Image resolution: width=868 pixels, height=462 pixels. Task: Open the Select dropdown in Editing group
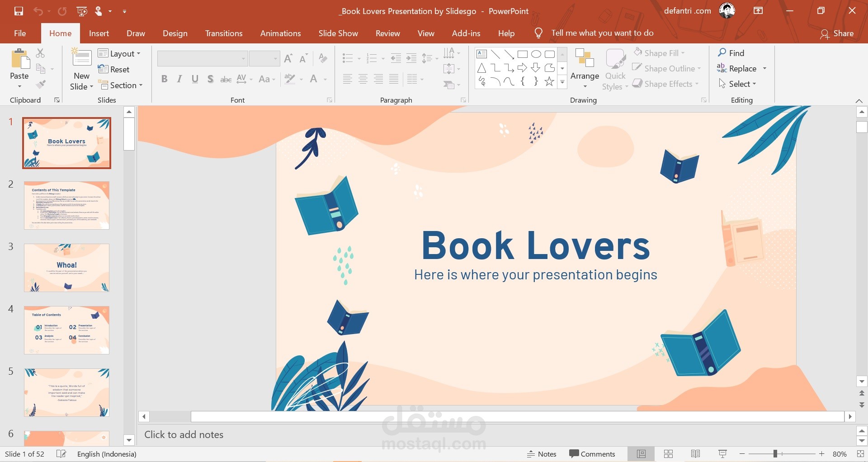point(737,84)
